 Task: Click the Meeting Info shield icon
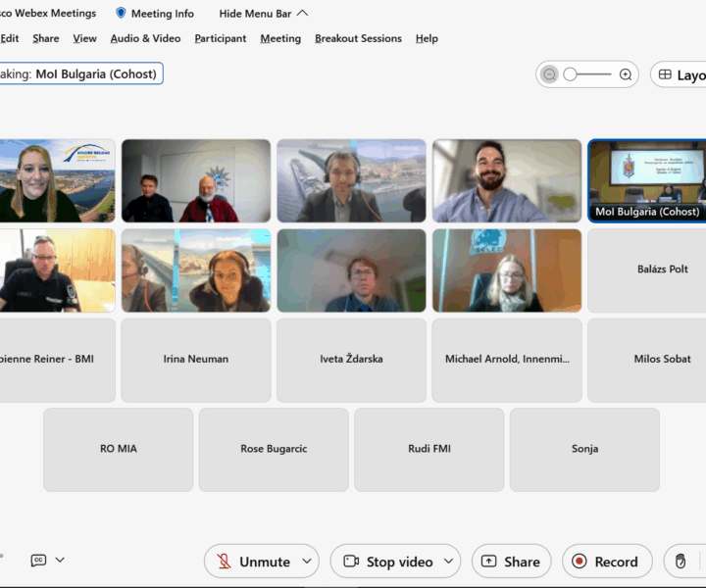click(x=121, y=14)
